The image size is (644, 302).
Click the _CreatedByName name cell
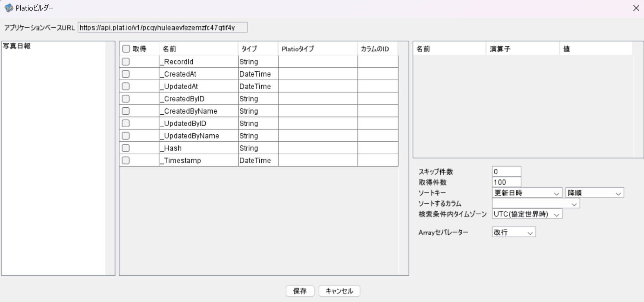199,111
